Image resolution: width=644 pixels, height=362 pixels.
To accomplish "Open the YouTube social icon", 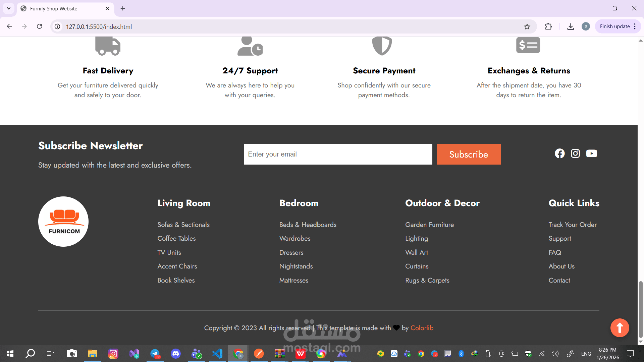I will tap(591, 154).
